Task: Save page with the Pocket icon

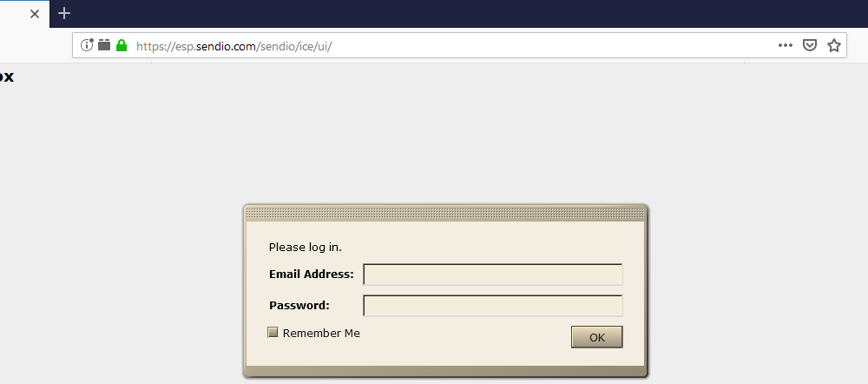Action: click(810, 45)
